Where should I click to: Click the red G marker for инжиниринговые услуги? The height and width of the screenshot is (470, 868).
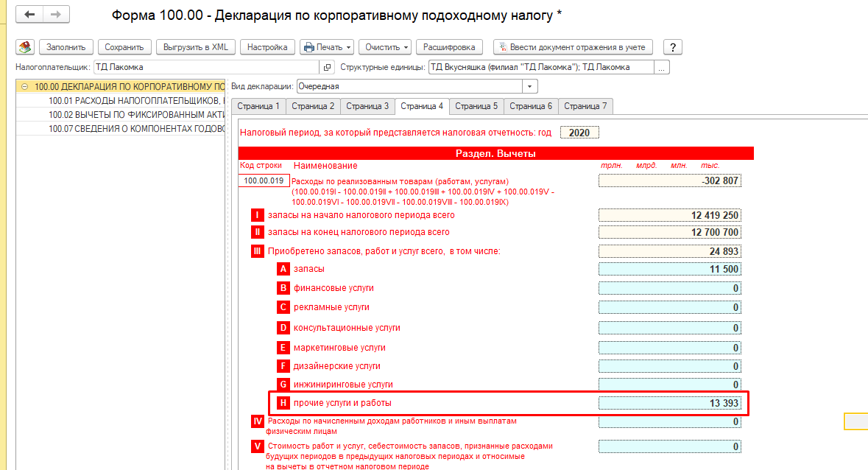pyautogui.click(x=283, y=385)
